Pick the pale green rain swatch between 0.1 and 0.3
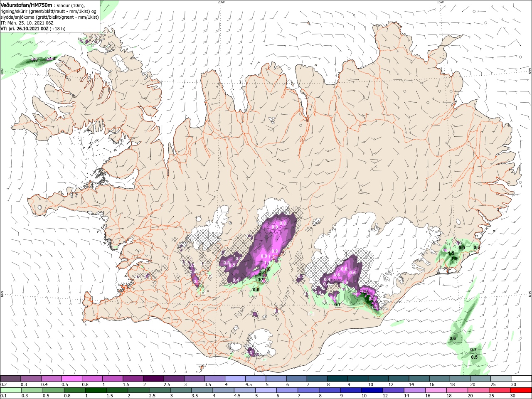 11,390
